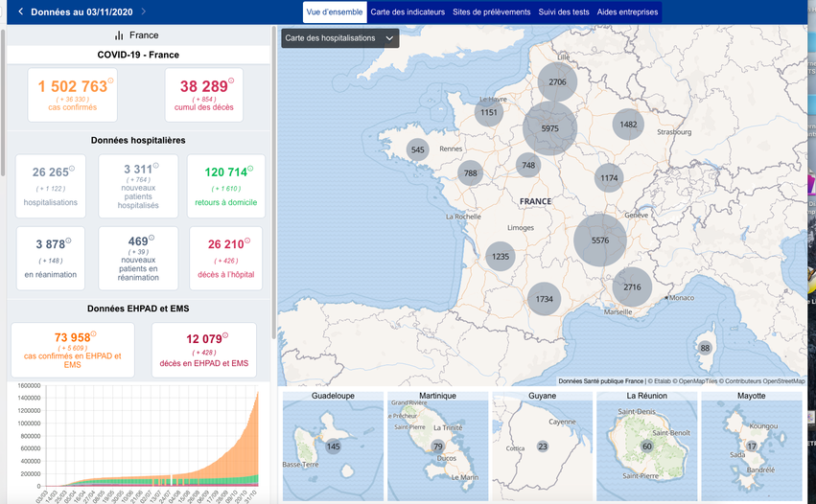Screen dimensions: 816x504
Task: Click the Données EHPAD et EMS heading
Action: (x=138, y=309)
